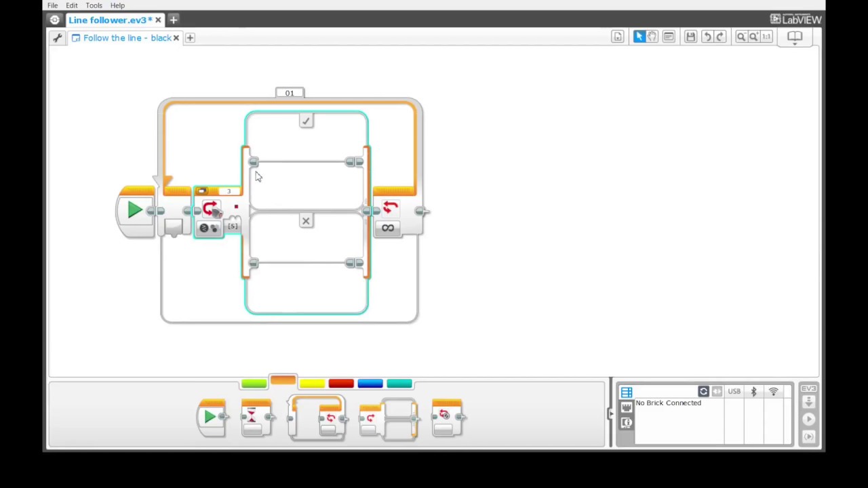This screenshot has width=868, height=488.
Task: Click the green Start block
Action: point(135,210)
